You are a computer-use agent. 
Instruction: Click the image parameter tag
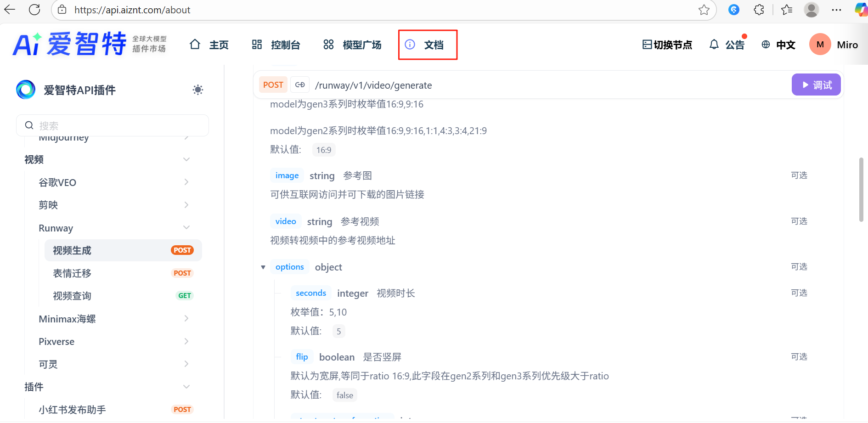click(x=287, y=175)
